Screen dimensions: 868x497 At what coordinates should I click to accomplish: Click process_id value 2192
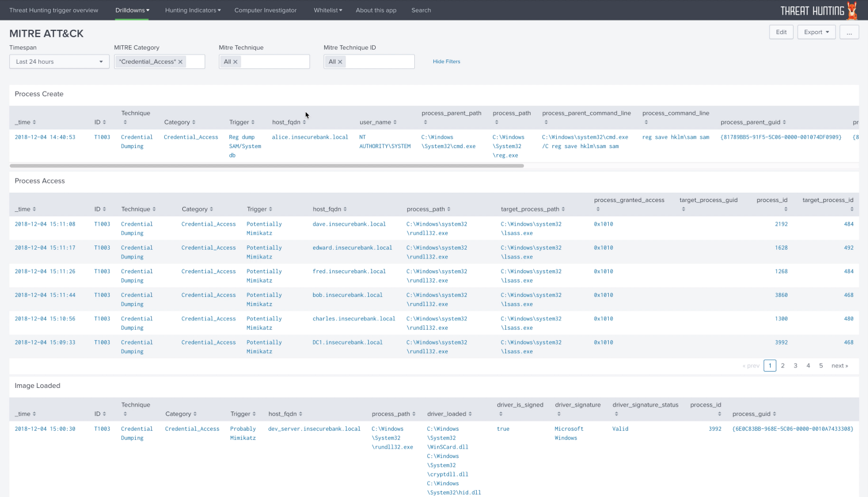point(781,224)
